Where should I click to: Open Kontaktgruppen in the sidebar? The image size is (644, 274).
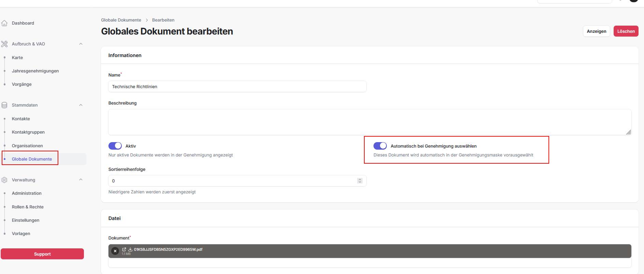click(x=28, y=132)
